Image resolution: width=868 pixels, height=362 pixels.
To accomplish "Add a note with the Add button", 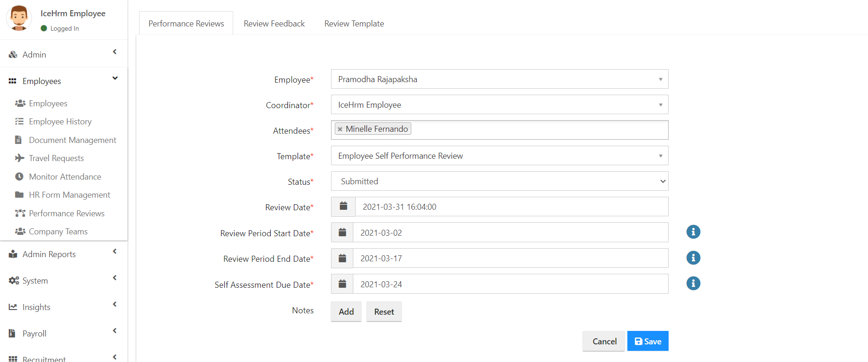I will tap(346, 311).
